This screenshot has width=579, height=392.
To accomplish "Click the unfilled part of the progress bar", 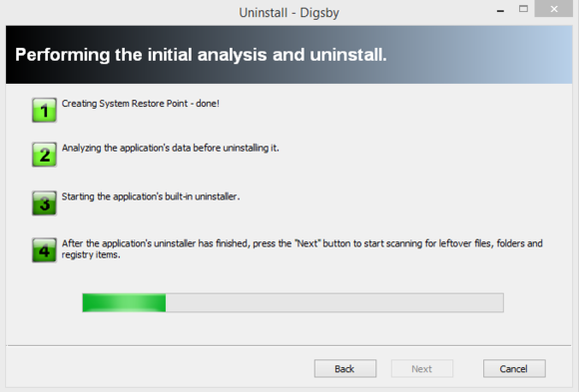I will coord(334,302).
